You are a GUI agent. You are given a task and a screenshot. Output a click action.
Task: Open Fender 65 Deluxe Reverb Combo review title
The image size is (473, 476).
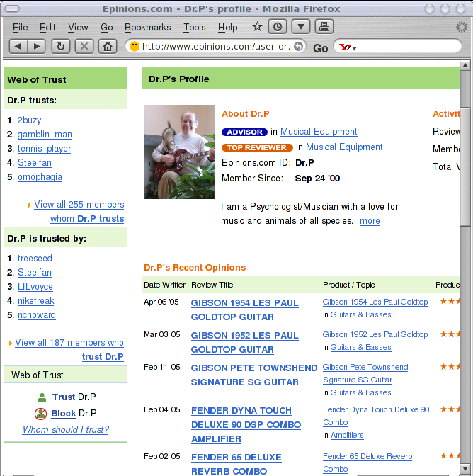pyautogui.click(x=236, y=465)
